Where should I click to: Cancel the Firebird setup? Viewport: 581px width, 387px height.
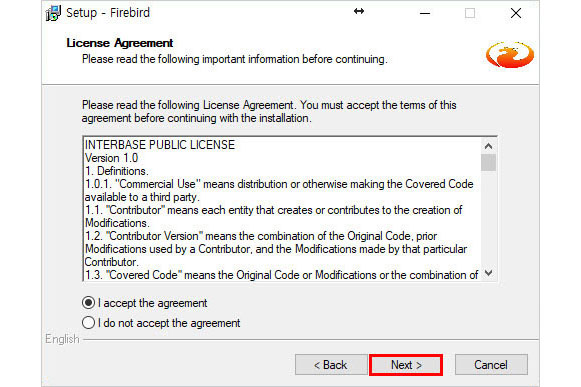[491, 365]
